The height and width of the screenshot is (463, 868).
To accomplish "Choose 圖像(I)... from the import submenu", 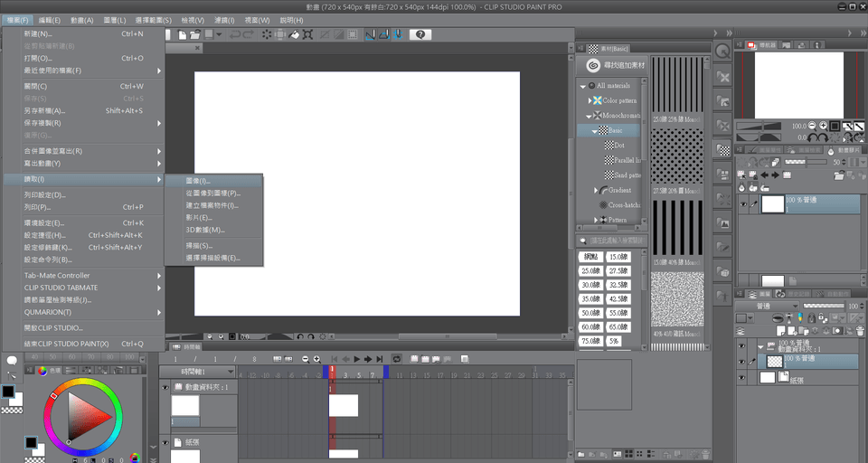I will tap(198, 181).
